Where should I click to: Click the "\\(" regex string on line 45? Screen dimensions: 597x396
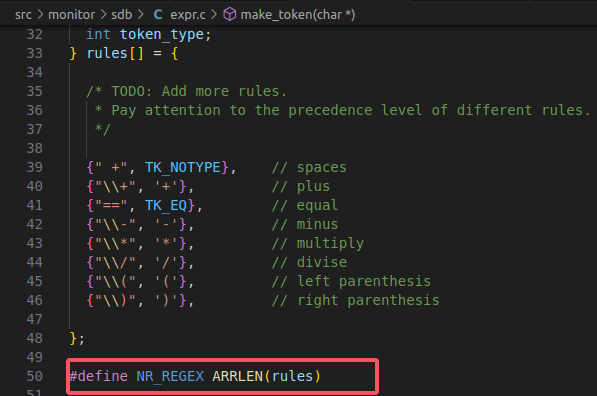115,282
